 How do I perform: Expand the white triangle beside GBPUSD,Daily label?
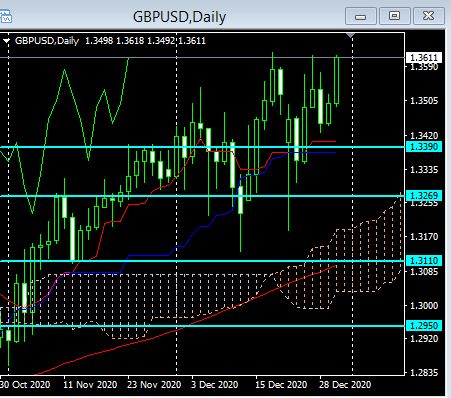point(7,41)
